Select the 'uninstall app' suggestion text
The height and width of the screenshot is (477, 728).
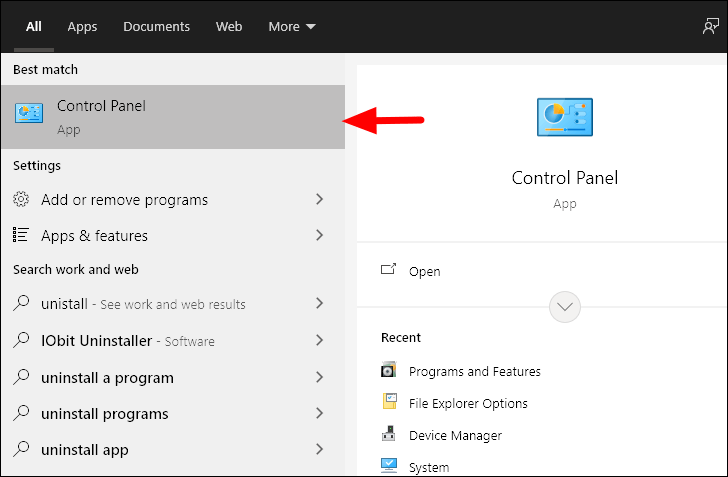(x=84, y=450)
